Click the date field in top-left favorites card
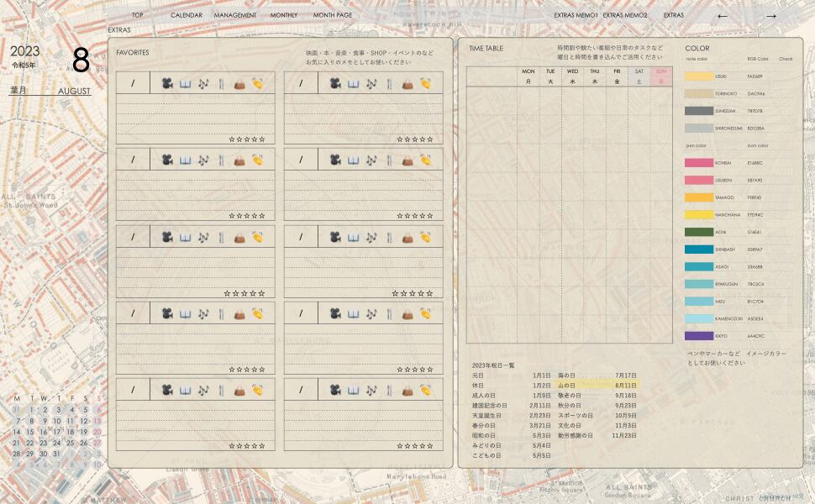 133,84
